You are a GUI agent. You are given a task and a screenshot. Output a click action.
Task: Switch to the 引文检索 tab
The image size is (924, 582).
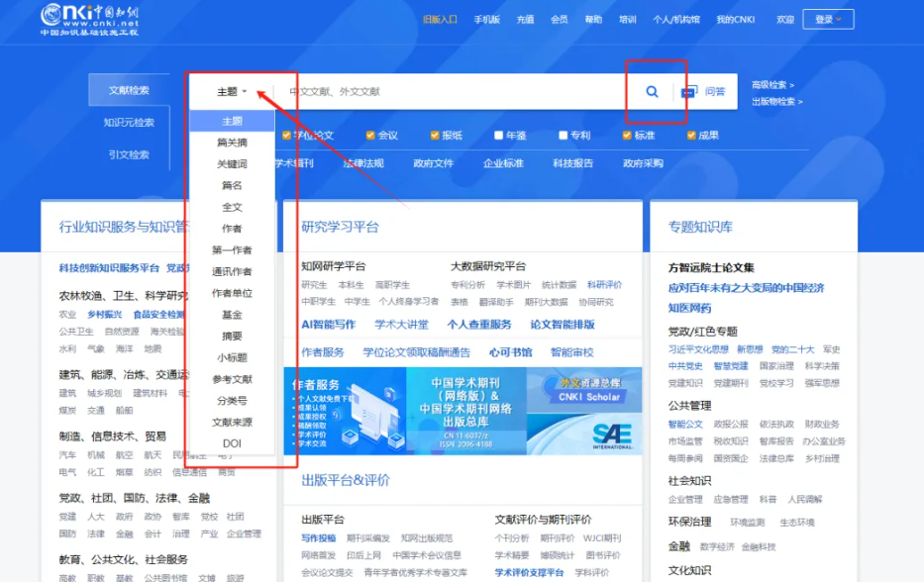(x=129, y=154)
